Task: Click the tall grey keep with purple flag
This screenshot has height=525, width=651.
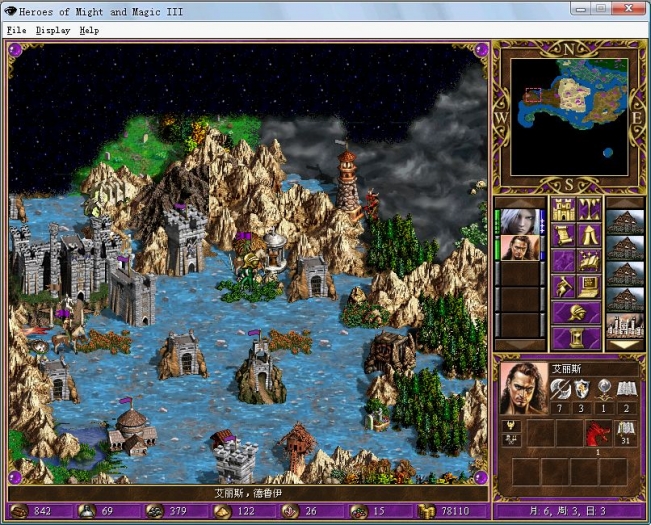Action: click(x=185, y=241)
